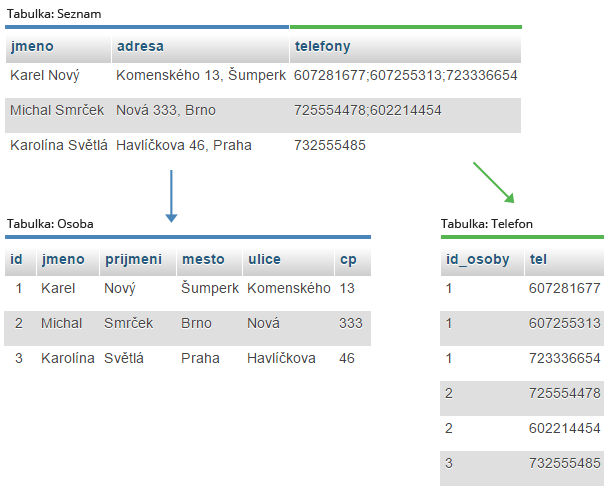Click the blue downward arrow
Screen dimensions: 610x493
[x=171, y=196]
